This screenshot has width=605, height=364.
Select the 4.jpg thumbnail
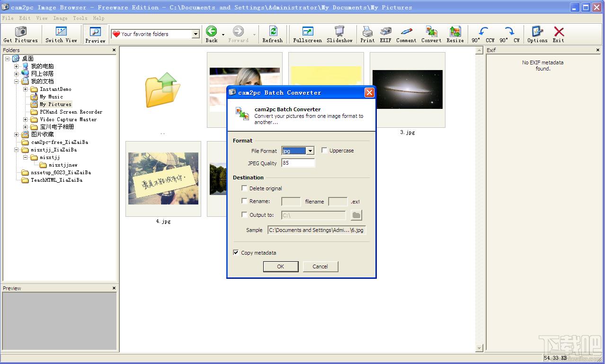pos(163,178)
